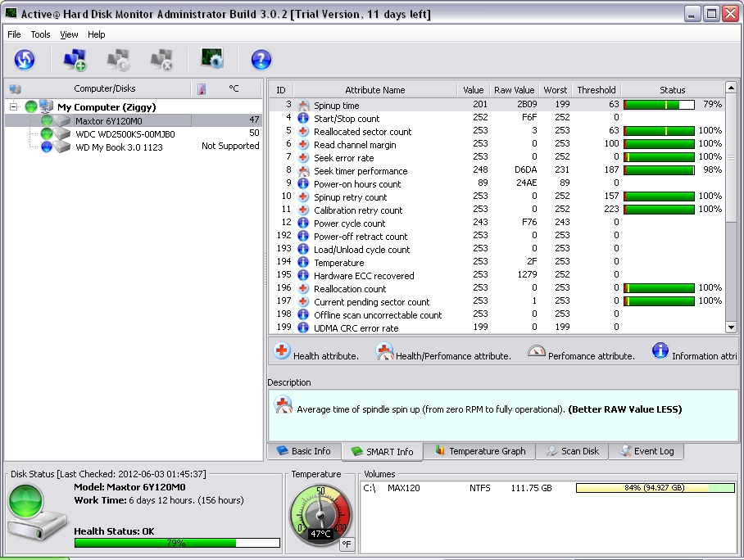Click the Health attribute legend icon
This screenshot has height=560, width=744.
[x=281, y=351]
